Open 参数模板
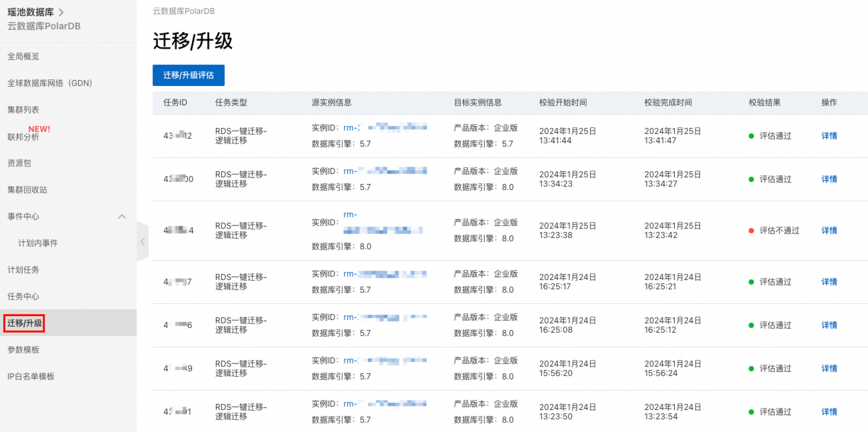 click(23, 350)
